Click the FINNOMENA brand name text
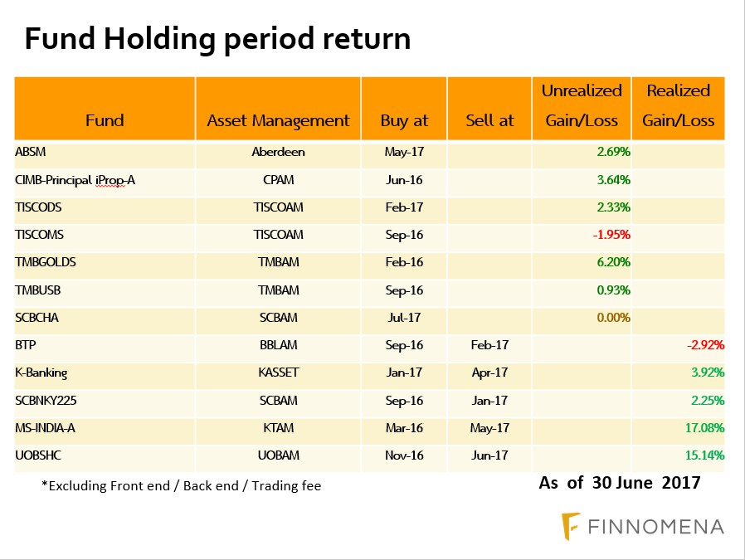745x560 pixels. coord(657,526)
